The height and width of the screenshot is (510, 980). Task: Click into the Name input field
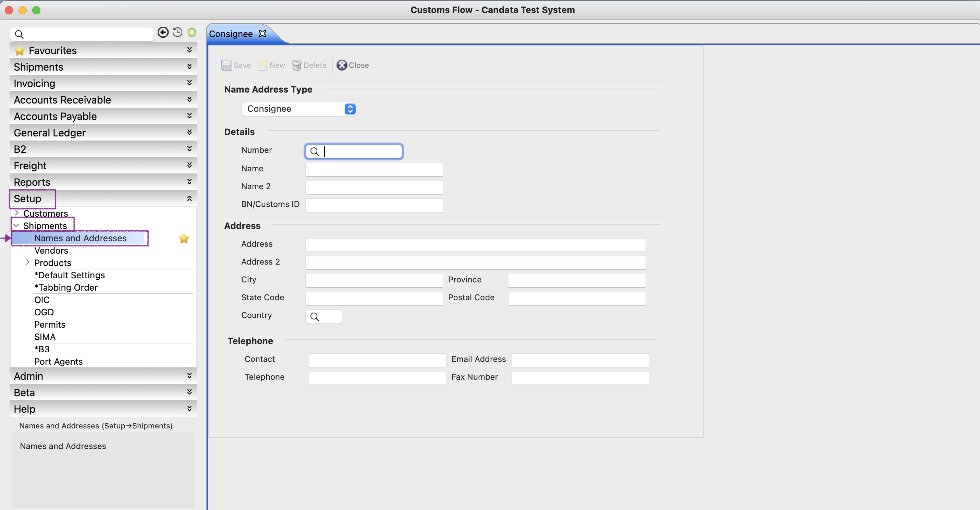tap(373, 169)
